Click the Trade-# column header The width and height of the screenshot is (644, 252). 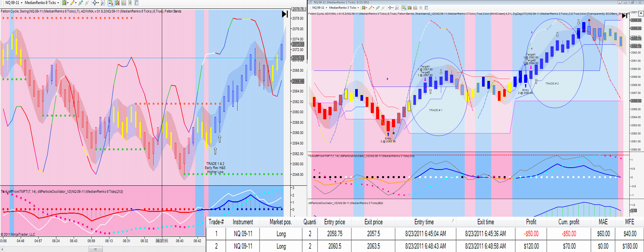216,222
